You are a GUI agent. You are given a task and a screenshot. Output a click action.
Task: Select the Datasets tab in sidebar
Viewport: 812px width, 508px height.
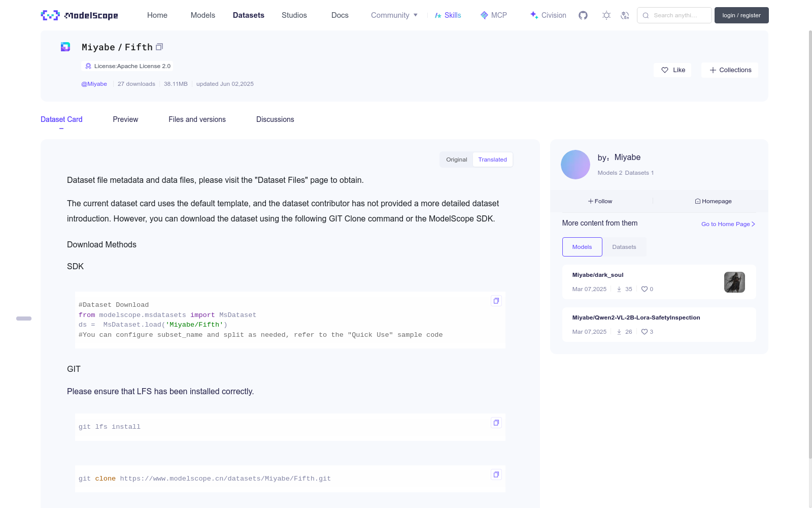pyautogui.click(x=624, y=247)
